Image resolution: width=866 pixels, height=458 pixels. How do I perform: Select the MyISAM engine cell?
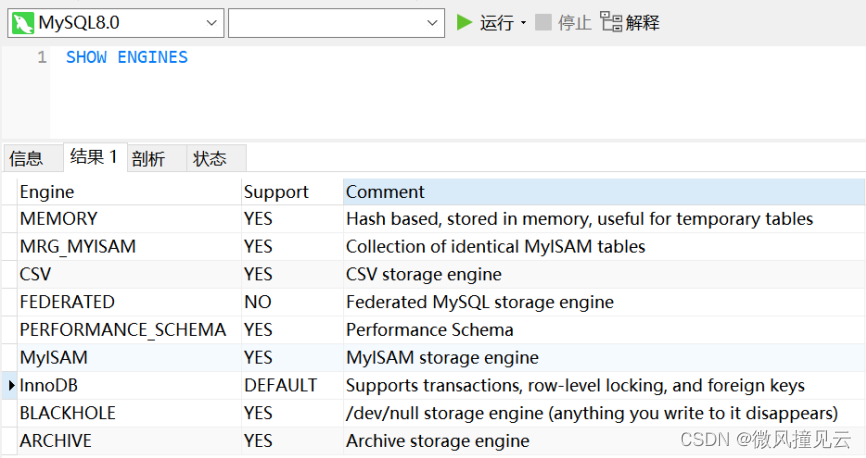click(129, 357)
